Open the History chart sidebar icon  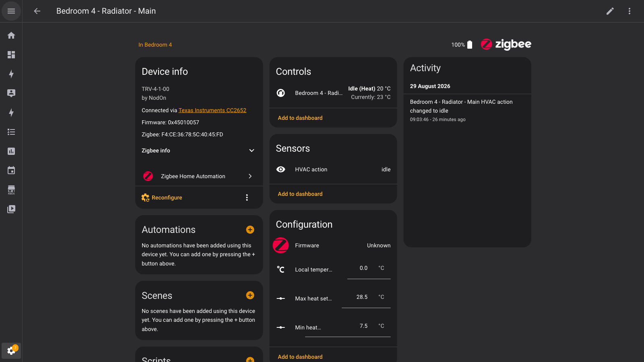(x=11, y=151)
